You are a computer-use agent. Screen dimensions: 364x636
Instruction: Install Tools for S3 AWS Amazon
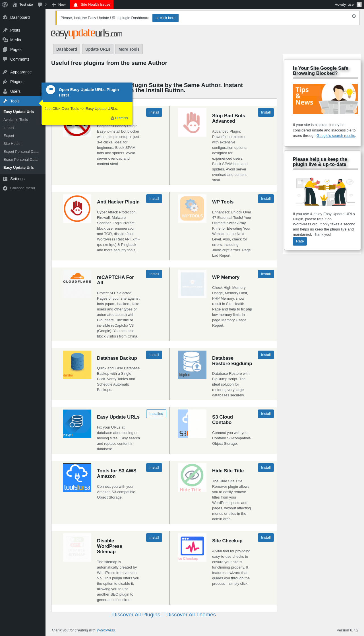154,468
